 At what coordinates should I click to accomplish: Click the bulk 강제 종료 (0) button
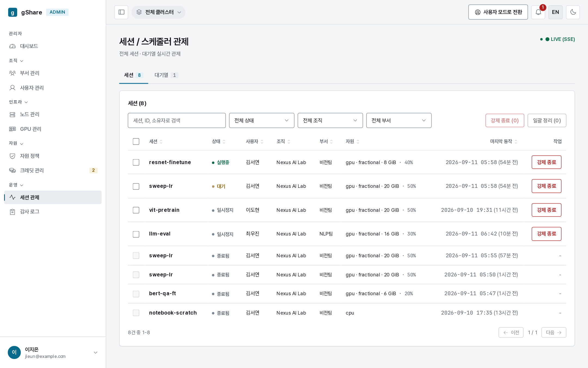pos(505,120)
